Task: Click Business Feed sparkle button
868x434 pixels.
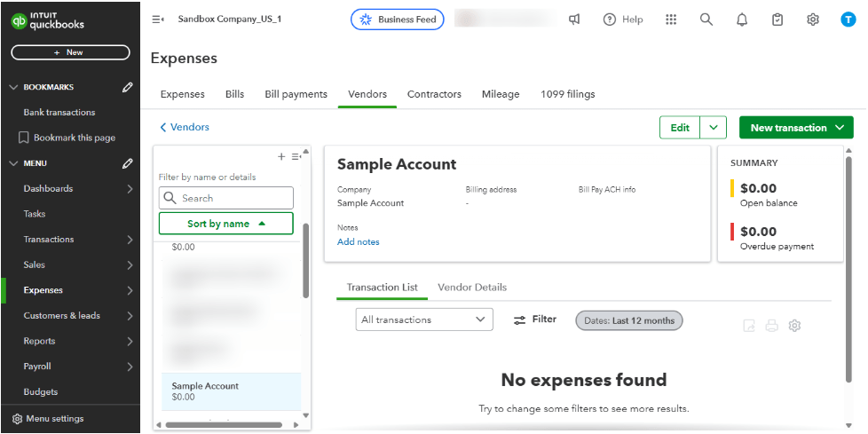Action: 398,20
